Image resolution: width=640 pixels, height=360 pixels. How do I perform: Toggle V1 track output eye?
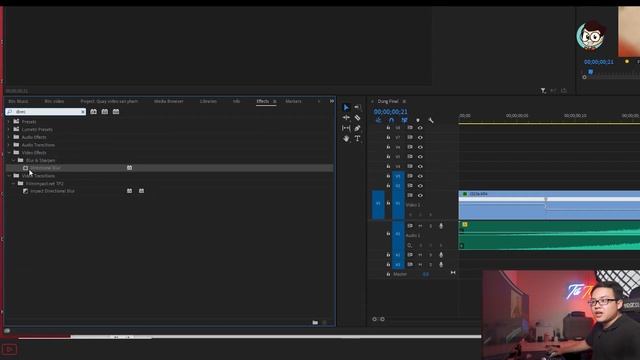pos(420,196)
